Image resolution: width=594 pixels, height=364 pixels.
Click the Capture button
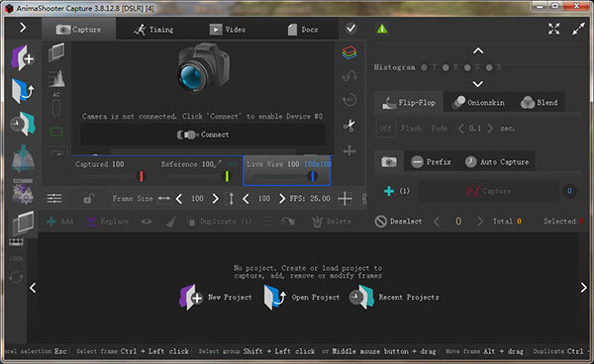coord(489,191)
